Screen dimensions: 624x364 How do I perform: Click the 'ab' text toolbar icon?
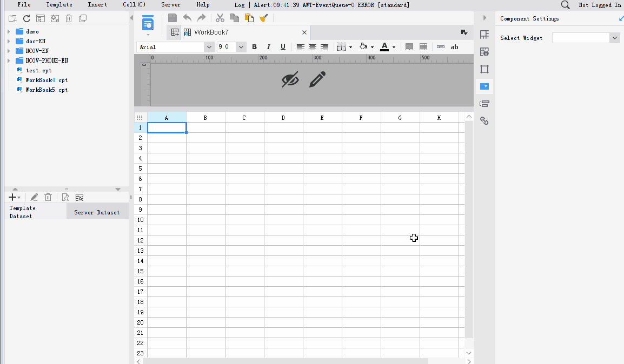tap(454, 47)
